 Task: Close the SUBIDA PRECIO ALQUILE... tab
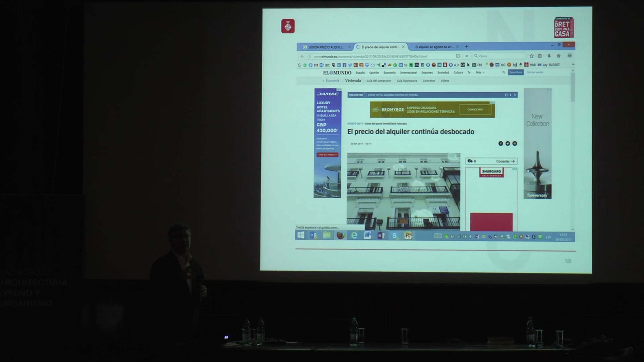(x=349, y=47)
